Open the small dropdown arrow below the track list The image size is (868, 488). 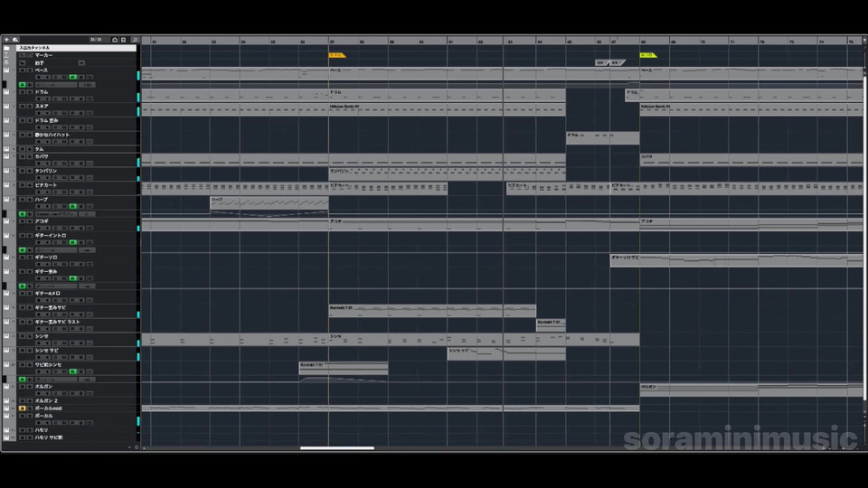click(129, 447)
